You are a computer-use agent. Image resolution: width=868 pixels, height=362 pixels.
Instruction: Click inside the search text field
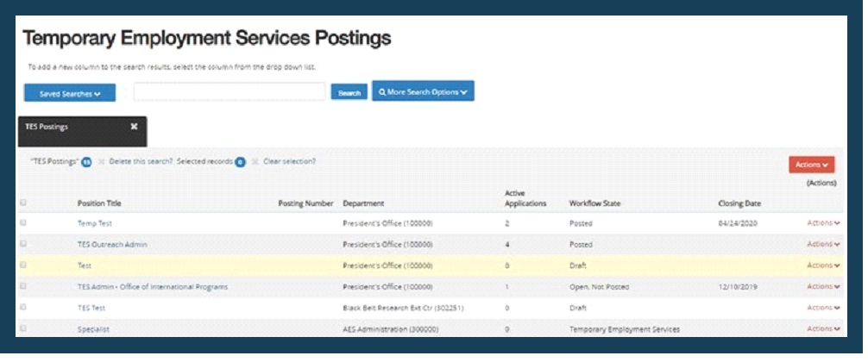click(x=229, y=92)
